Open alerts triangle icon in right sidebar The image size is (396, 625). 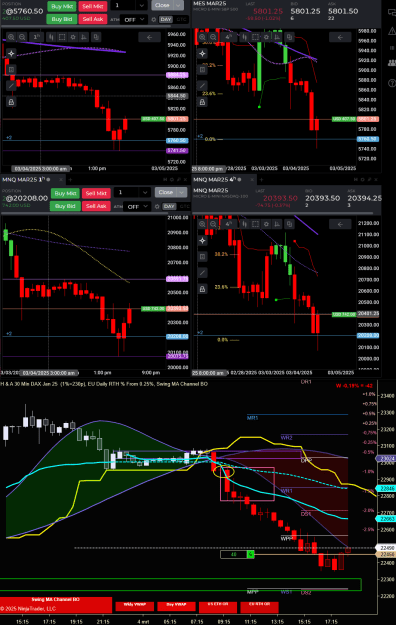[392, 31]
